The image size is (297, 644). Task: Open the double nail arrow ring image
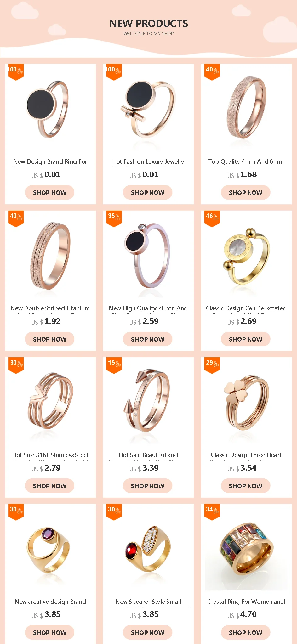(x=148, y=402)
